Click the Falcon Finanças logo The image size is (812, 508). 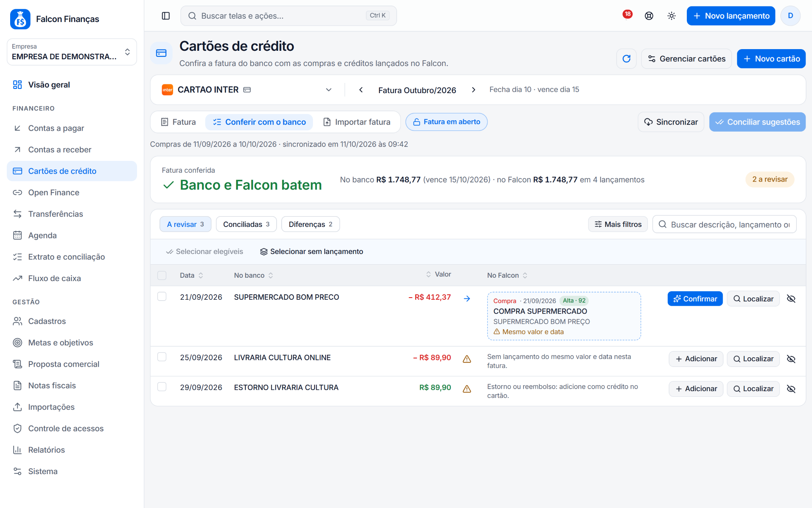[20, 19]
